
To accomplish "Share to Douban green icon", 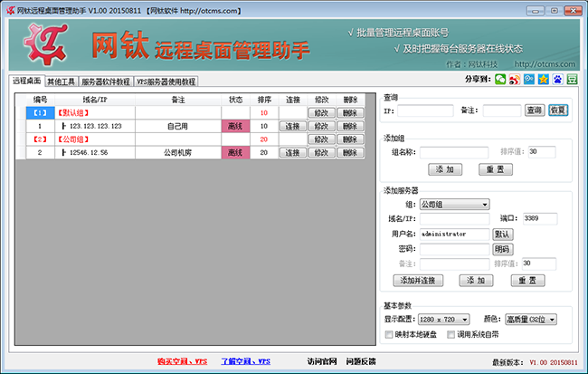I will (x=572, y=79).
